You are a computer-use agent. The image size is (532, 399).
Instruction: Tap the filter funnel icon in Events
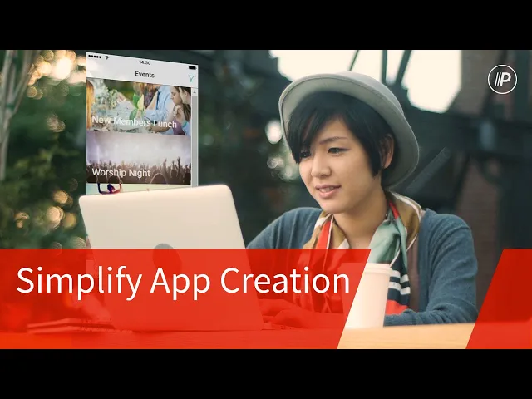[191, 79]
